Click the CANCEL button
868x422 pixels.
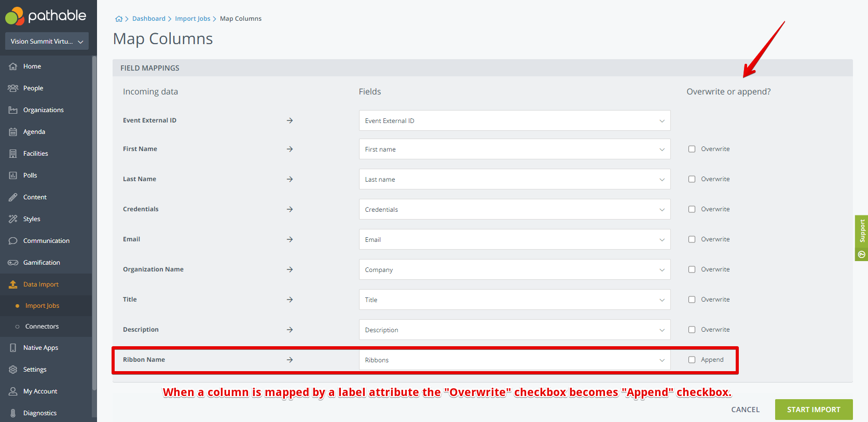tap(746, 410)
